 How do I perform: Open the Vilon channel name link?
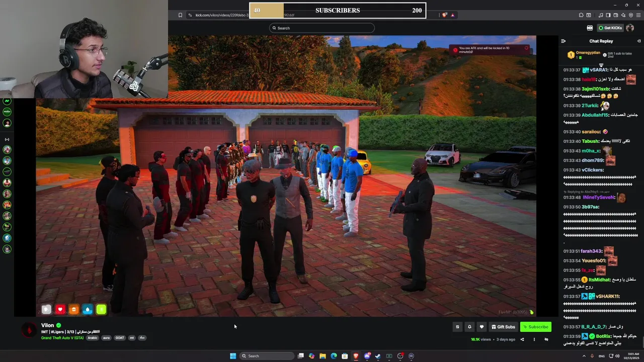[x=47, y=325]
